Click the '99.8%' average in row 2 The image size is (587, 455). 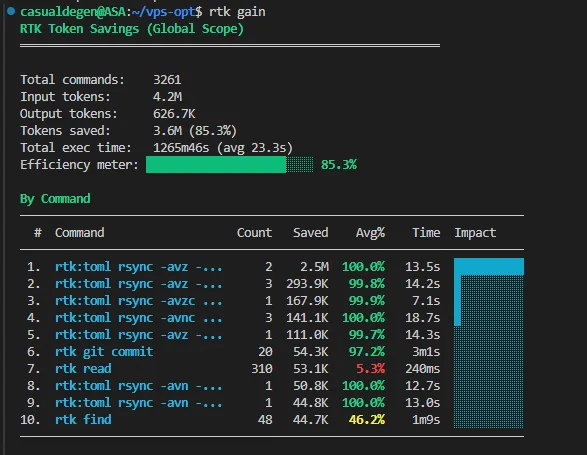click(367, 284)
